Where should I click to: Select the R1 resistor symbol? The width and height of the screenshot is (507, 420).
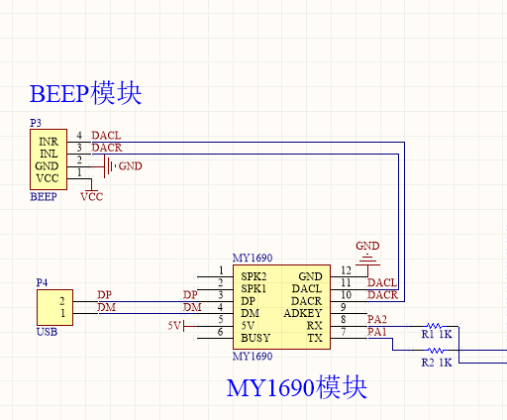[435, 326]
